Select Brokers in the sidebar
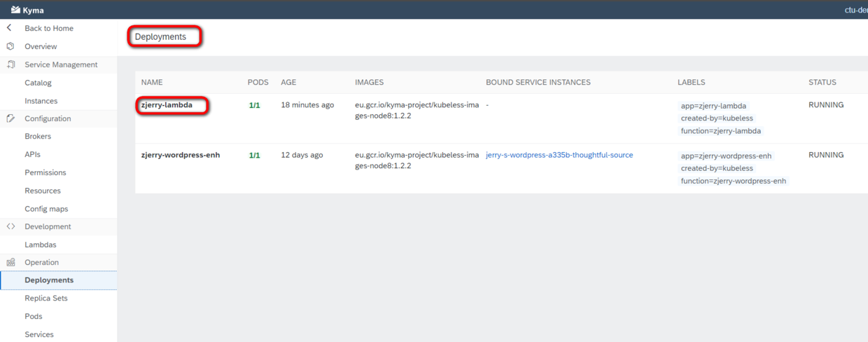Screen dimensions: 868x342 38,137
